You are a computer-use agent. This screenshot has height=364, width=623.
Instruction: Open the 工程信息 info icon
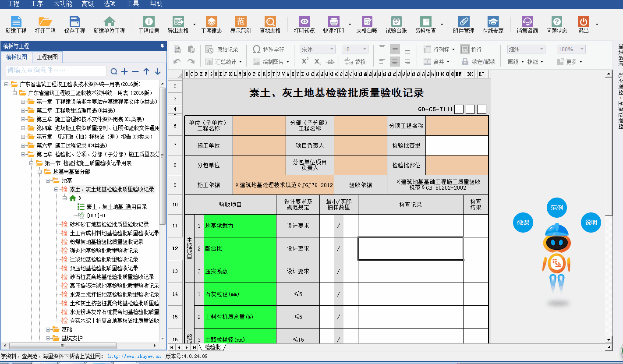[x=149, y=22]
